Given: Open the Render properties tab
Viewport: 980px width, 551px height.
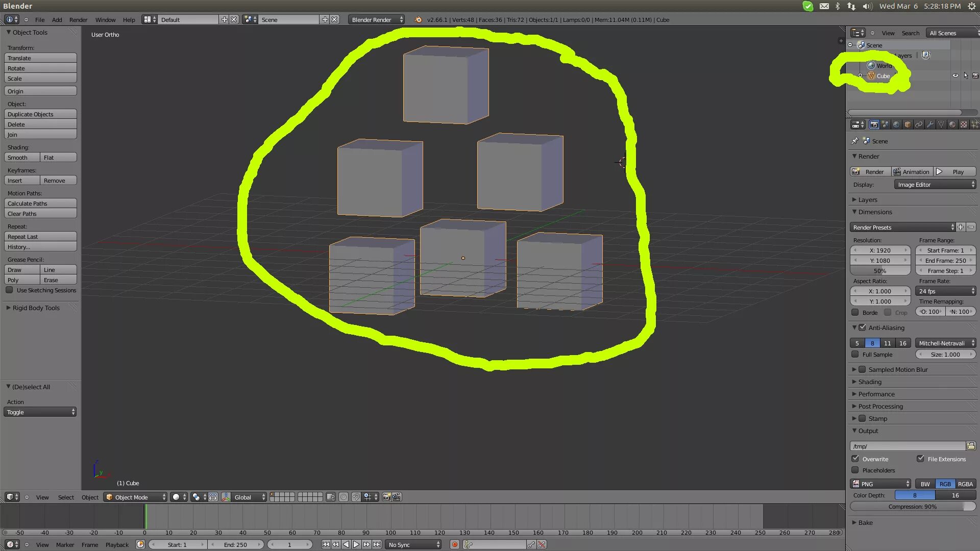Looking at the screenshot, I should pyautogui.click(x=874, y=124).
